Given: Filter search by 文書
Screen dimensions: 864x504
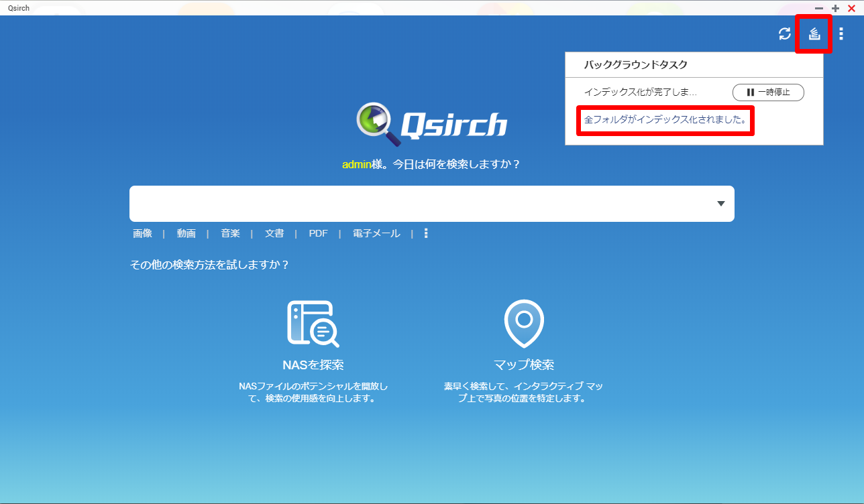Looking at the screenshot, I should pos(274,233).
